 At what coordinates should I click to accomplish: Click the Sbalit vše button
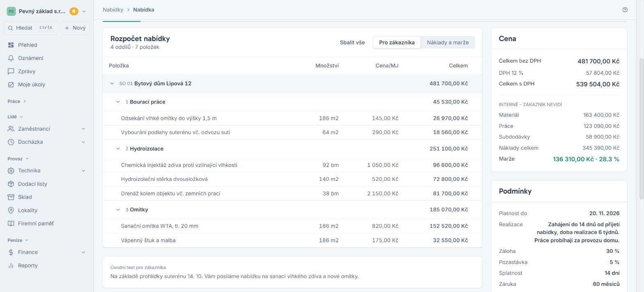point(352,42)
